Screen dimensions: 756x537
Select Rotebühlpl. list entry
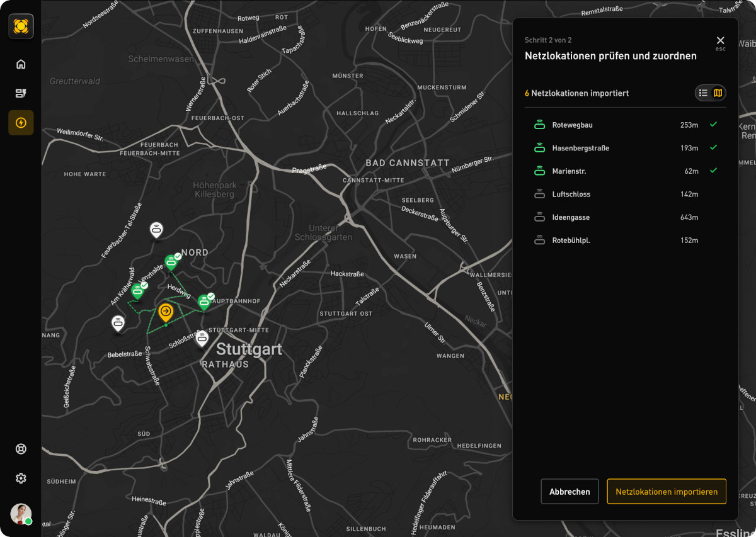(571, 240)
